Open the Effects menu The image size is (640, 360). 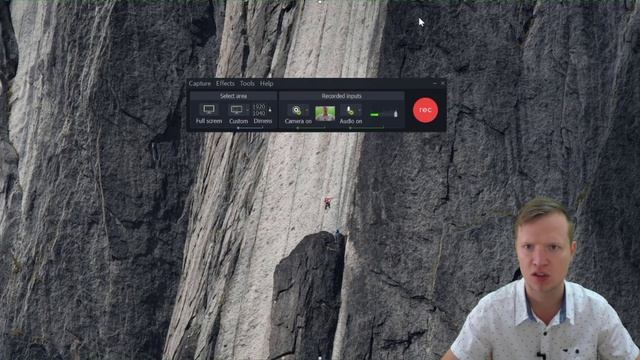(225, 84)
